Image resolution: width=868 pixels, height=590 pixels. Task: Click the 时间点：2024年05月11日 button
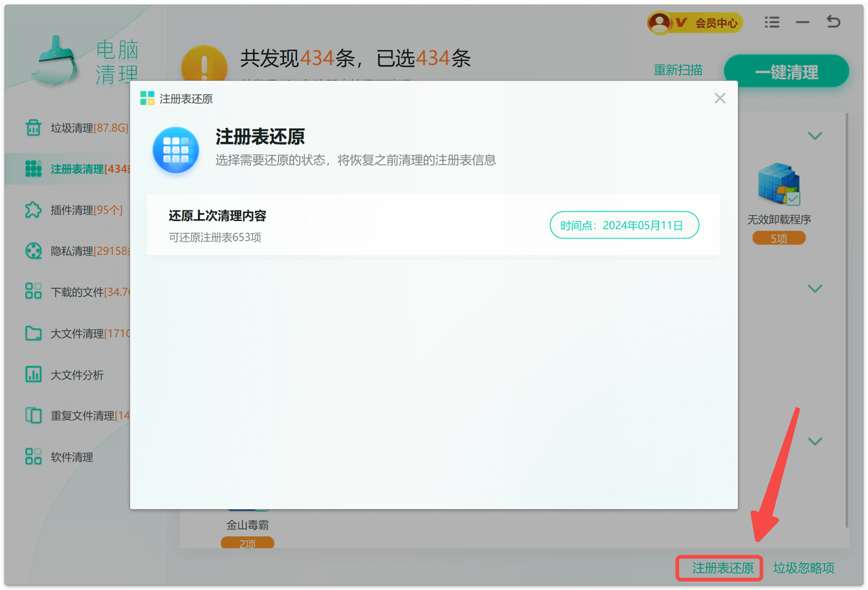tap(624, 225)
